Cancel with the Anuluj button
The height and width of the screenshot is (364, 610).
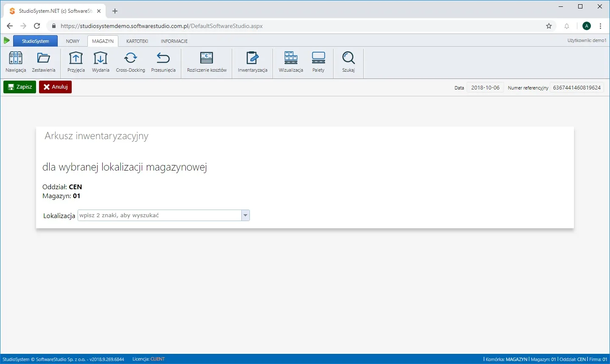coord(55,87)
